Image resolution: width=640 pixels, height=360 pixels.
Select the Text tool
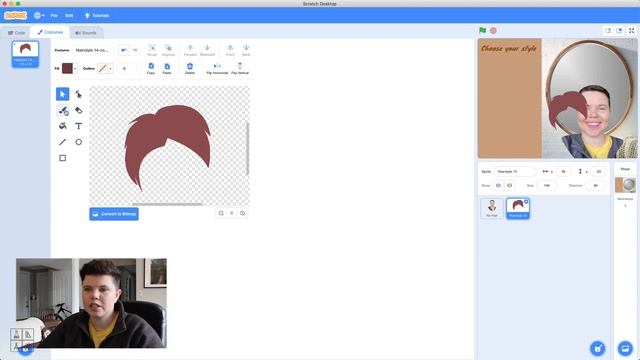pos(78,126)
